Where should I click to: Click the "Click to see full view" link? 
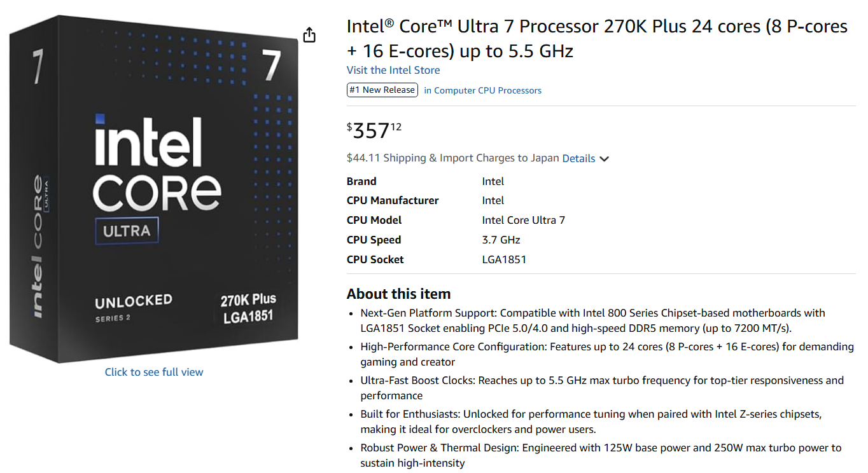pyautogui.click(x=154, y=372)
